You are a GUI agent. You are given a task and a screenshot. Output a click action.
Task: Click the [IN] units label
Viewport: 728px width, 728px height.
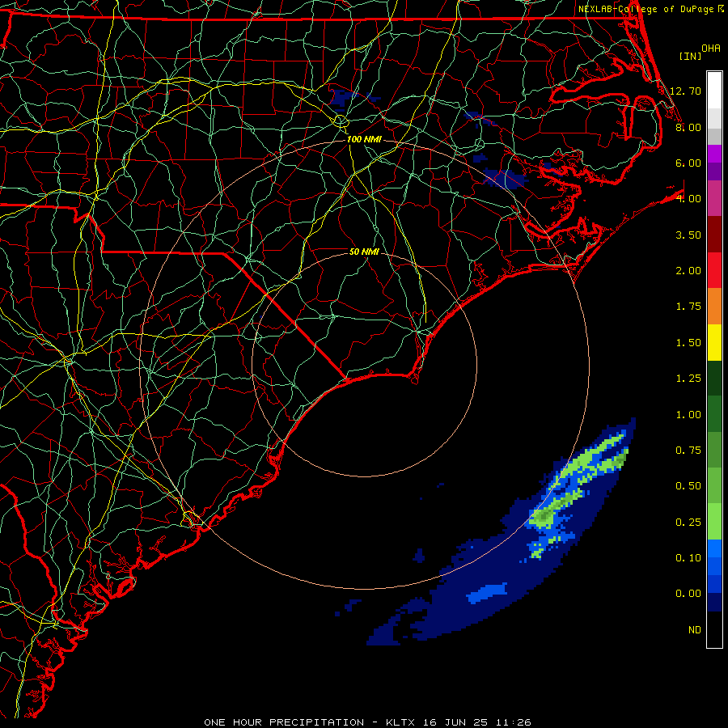(x=691, y=56)
